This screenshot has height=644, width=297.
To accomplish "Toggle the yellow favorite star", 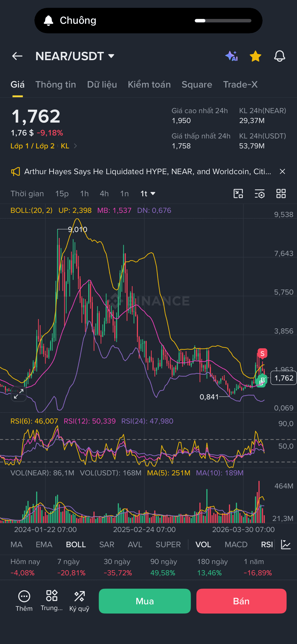I will click(x=255, y=56).
